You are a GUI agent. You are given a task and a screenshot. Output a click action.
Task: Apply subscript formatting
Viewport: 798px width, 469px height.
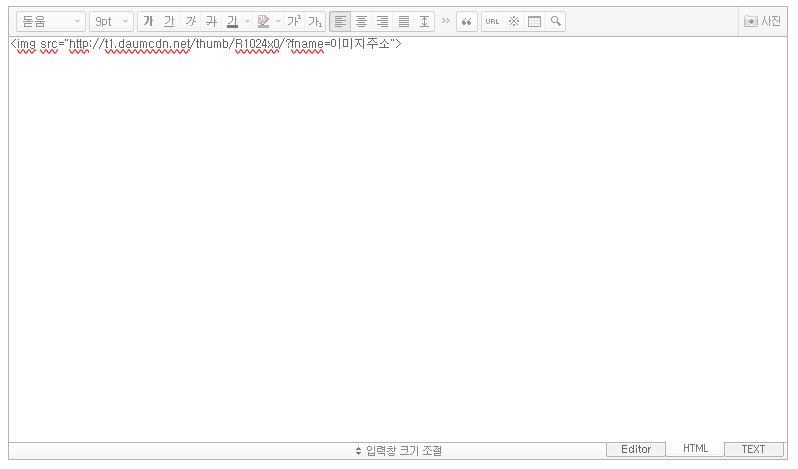[315, 21]
